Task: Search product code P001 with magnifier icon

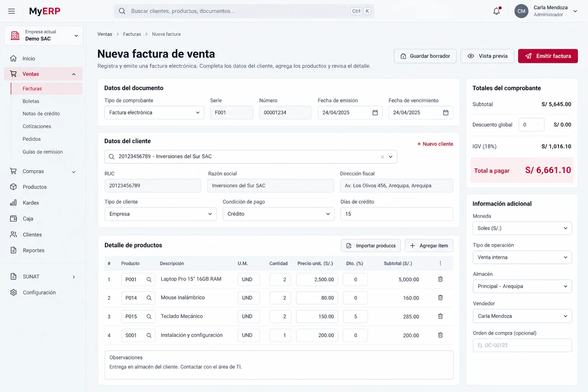Action: click(x=149, y=279)
